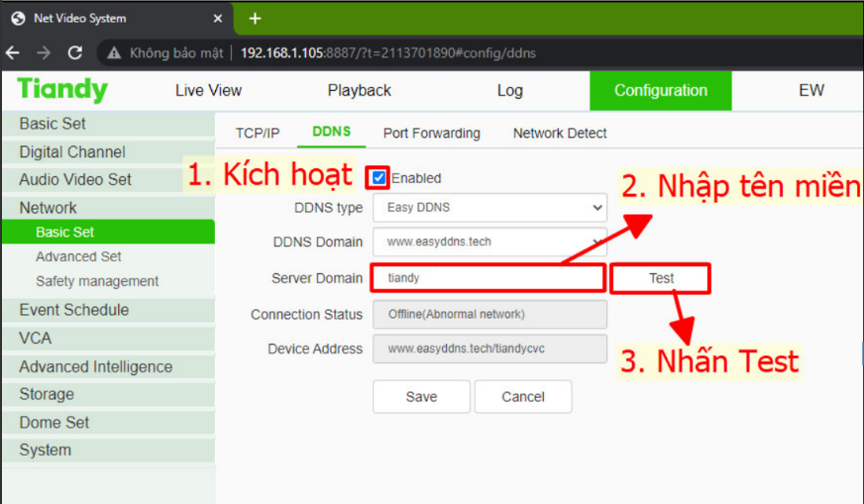Click the 'Không bảo mật' security label

click(176, 52)
